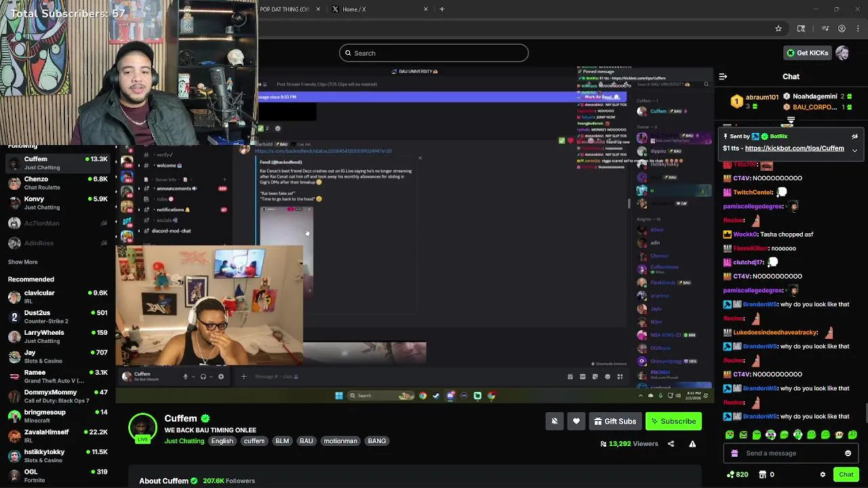Open chat settings gear
The height and width of the screenshot is (488, 868).
pyautogui.click(x=823, y=474)
